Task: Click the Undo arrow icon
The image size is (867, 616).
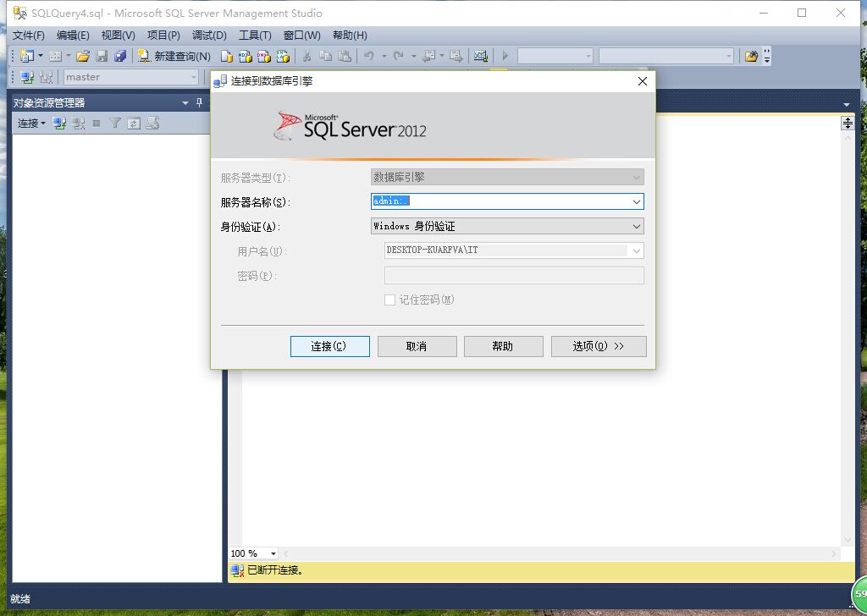Action: tap(369, 56)
